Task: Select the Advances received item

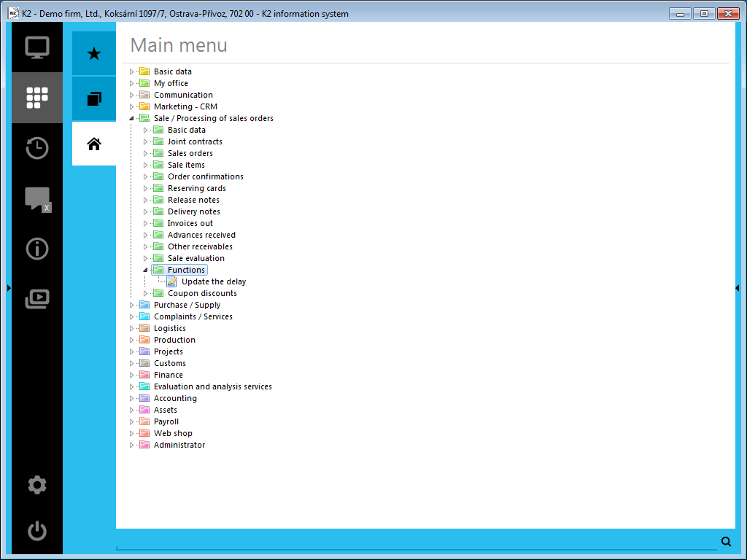Action: pos(201,235)
